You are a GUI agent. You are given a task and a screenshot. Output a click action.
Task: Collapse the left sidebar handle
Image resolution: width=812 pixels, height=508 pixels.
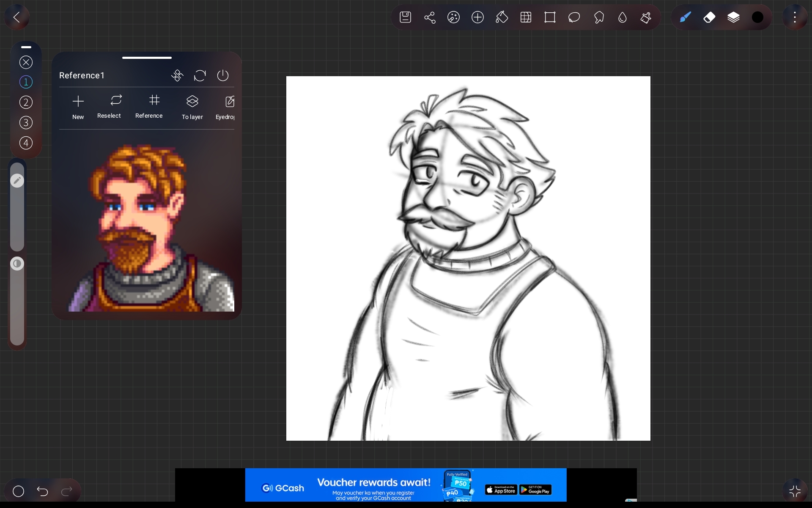pyautogui.click(x=26, y=47)
